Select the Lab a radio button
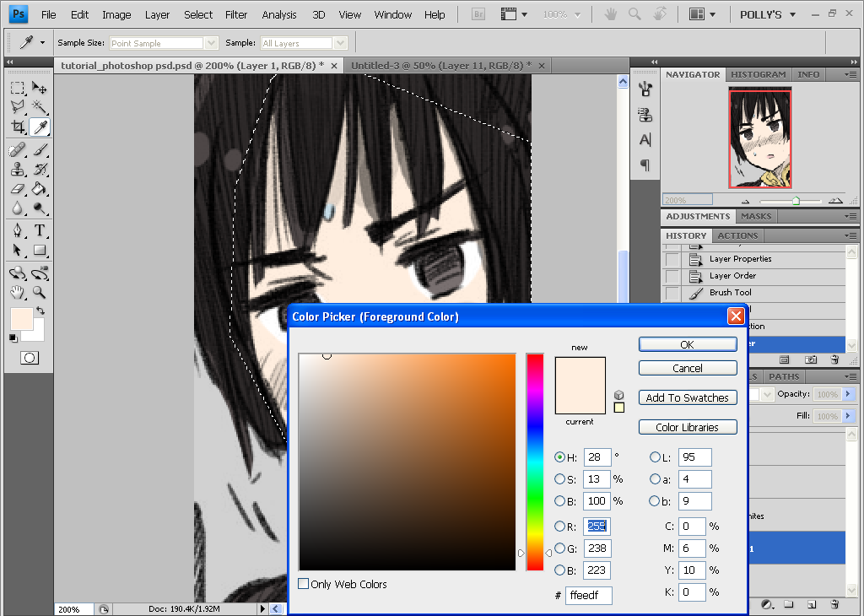Viewport: 864px width, 616px height. (655, 479)
